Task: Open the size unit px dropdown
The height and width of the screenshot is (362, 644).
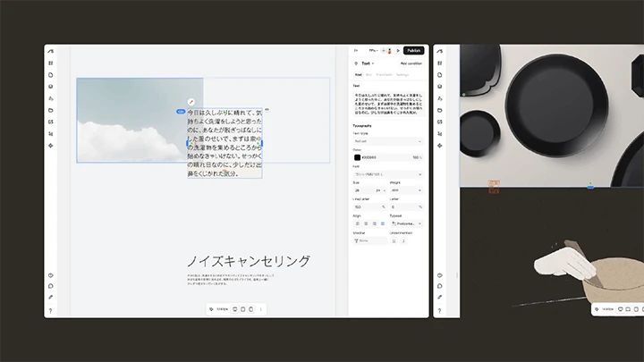Action: [x=381, y=190]
